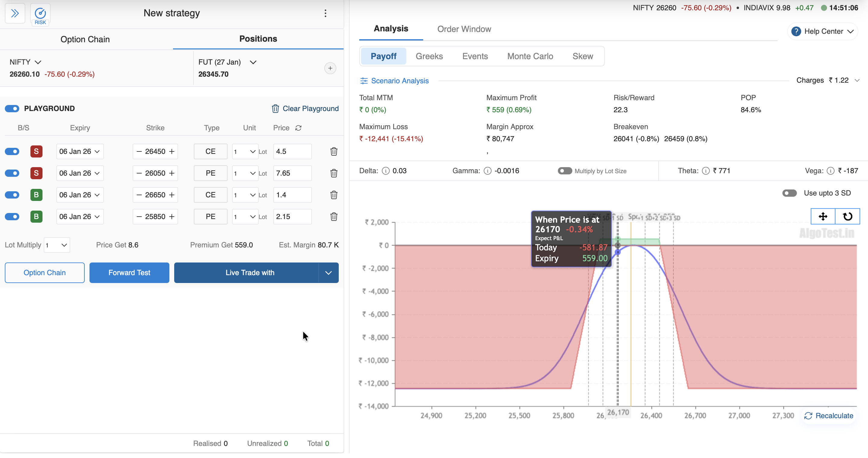Viewport: 868px width, 458px height.
Task: Click the double-arrow expand panel icon
Action: click(15, 14)
